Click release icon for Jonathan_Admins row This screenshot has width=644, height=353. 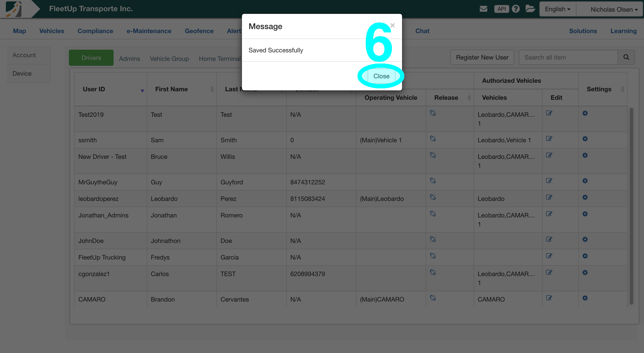[x=433, y=214]
